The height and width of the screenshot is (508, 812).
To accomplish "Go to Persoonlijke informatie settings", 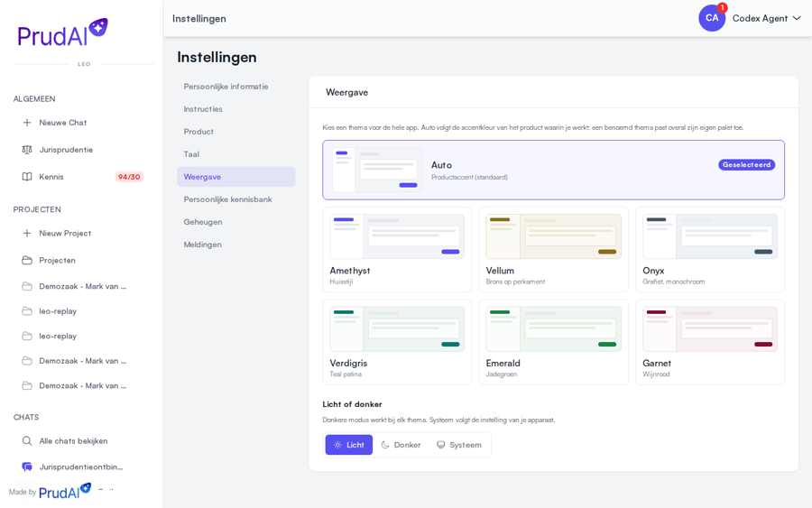I will tap(226, 87).
